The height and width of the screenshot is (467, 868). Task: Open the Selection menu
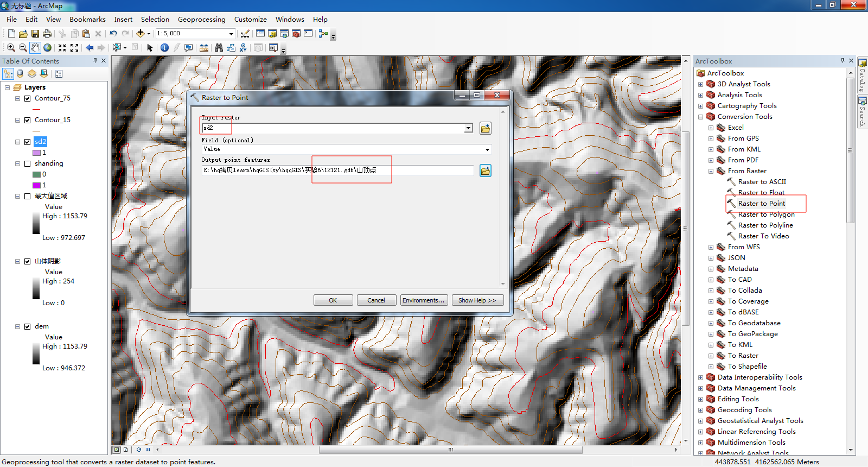pos(155,20)
